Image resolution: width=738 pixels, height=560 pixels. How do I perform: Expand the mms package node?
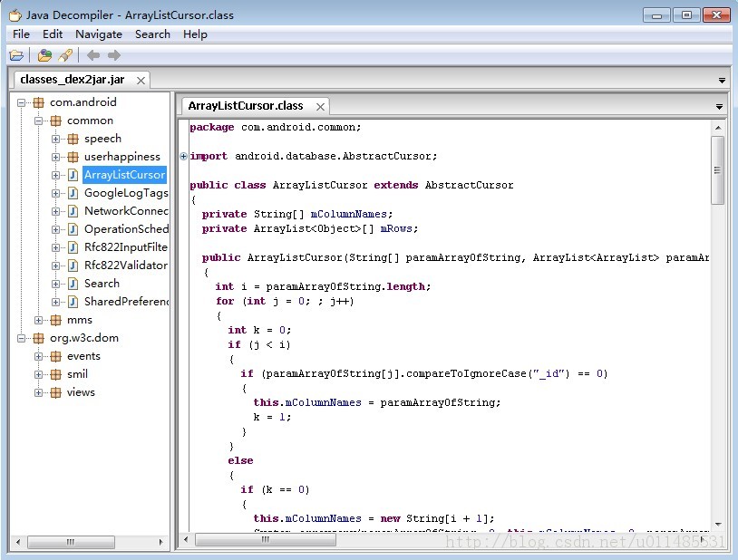(x=39, y=320)
